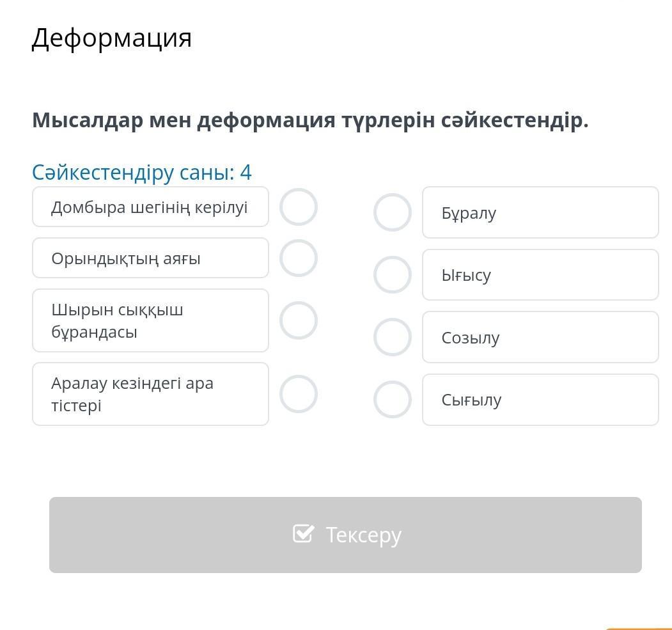Viewport: 672px width, 630px height.
Task: Select circle next to Домбыра шегінің керілуі
Action: click(x=299, y=207)
